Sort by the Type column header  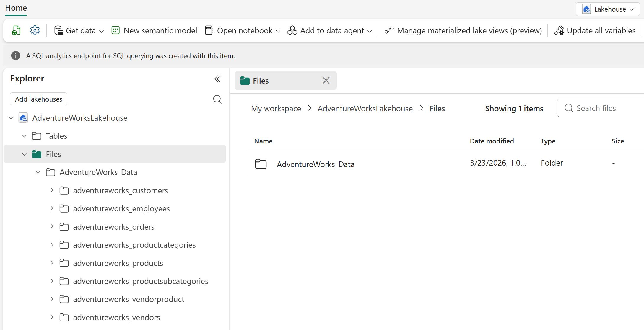(548, 141)
